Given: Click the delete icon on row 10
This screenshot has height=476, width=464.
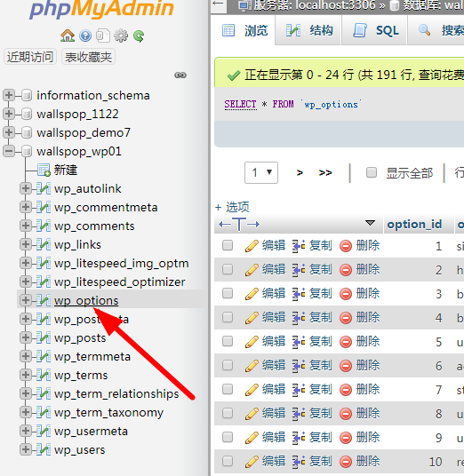Looking at the screenshot, I should pyautogui.click(x=346, y=462).
